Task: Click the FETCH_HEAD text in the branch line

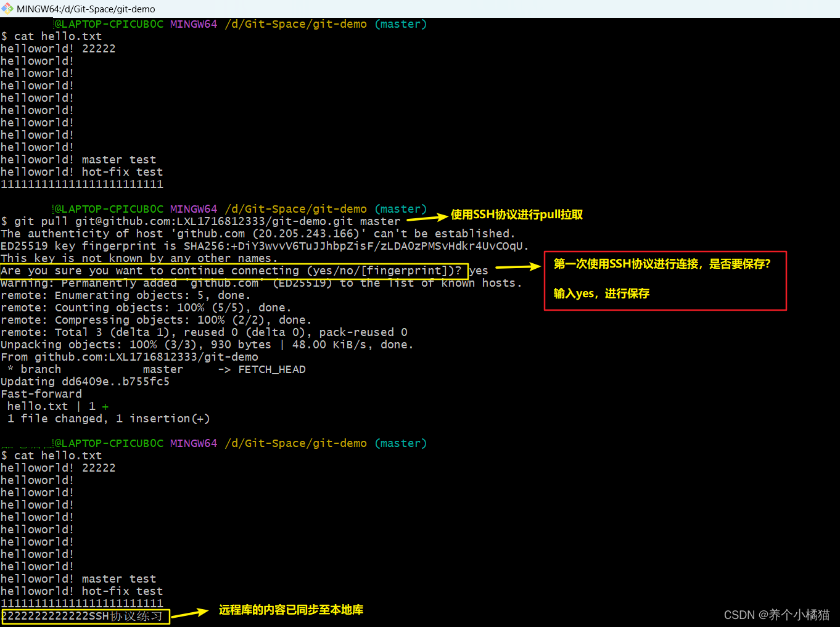Action: [x=272, y=369]
